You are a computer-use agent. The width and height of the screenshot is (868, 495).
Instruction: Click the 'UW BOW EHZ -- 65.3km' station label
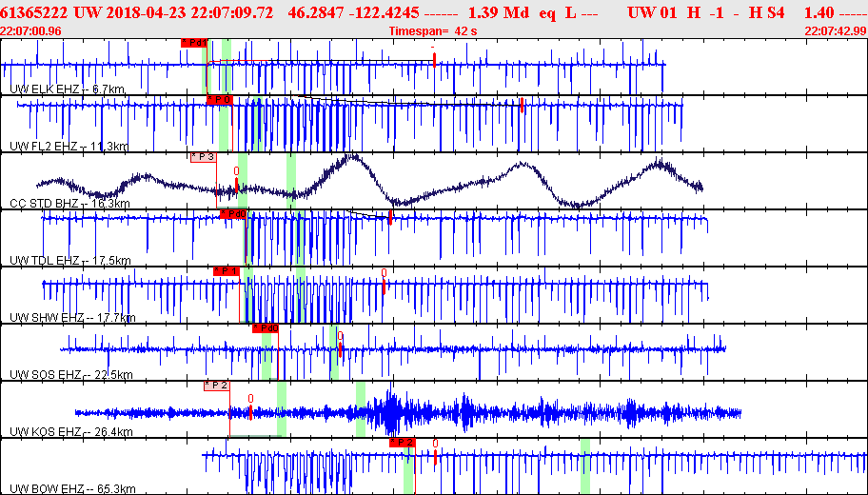click(x=72, y=489)
